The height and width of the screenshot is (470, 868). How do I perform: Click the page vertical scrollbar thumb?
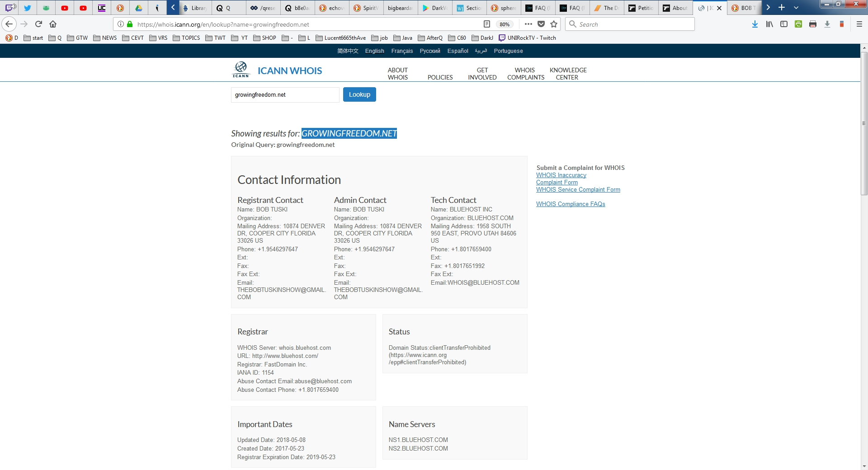[864, 123]
